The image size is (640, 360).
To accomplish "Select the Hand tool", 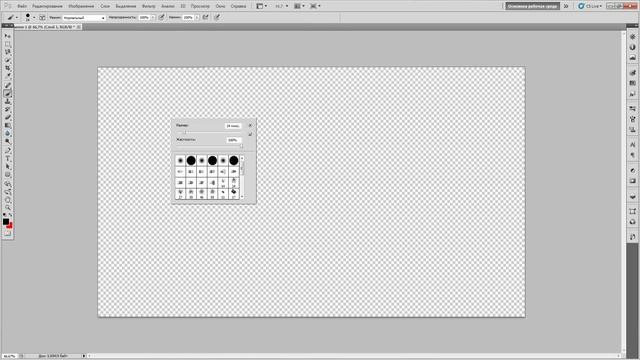I will coord(7,200).
